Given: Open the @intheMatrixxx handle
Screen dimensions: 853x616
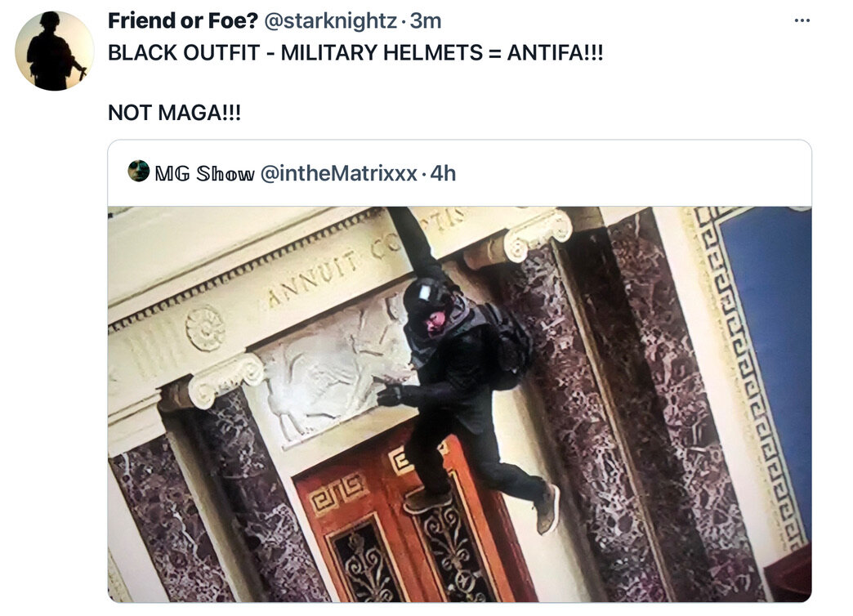Looking at the screenshot, I should click(x=339, y=173).
